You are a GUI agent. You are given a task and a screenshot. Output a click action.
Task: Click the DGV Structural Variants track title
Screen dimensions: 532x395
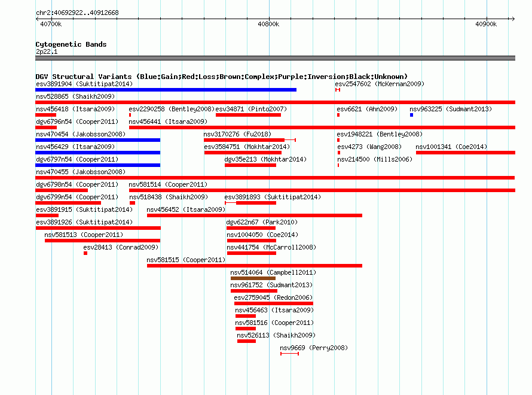[221, 77]
